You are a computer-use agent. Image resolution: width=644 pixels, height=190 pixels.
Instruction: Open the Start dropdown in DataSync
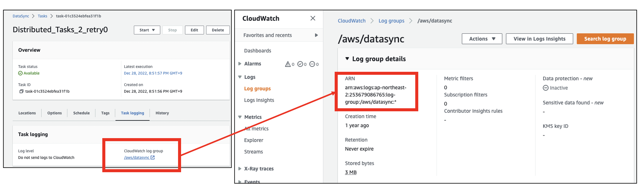click(x=147, y=30)
